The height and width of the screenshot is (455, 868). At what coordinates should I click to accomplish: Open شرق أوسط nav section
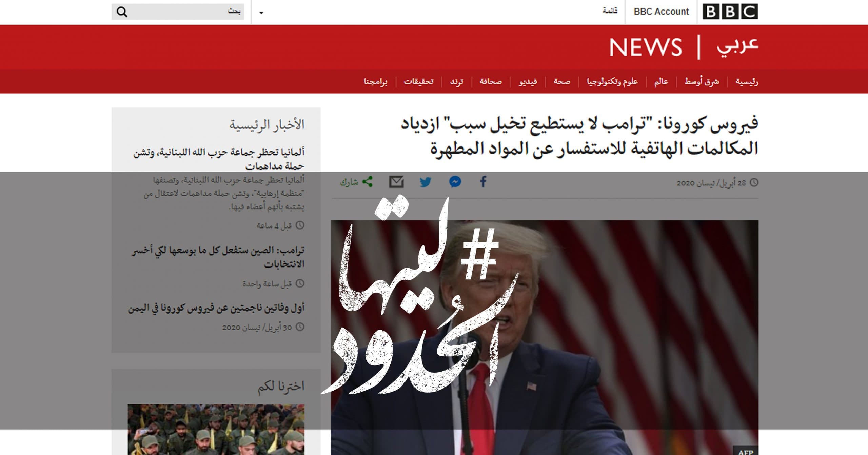pyautogui.click(x=702, y=82)
